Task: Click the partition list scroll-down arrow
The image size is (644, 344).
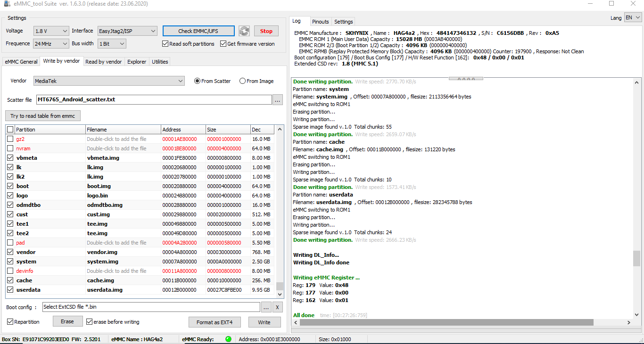Action: (x=280, y=294)
